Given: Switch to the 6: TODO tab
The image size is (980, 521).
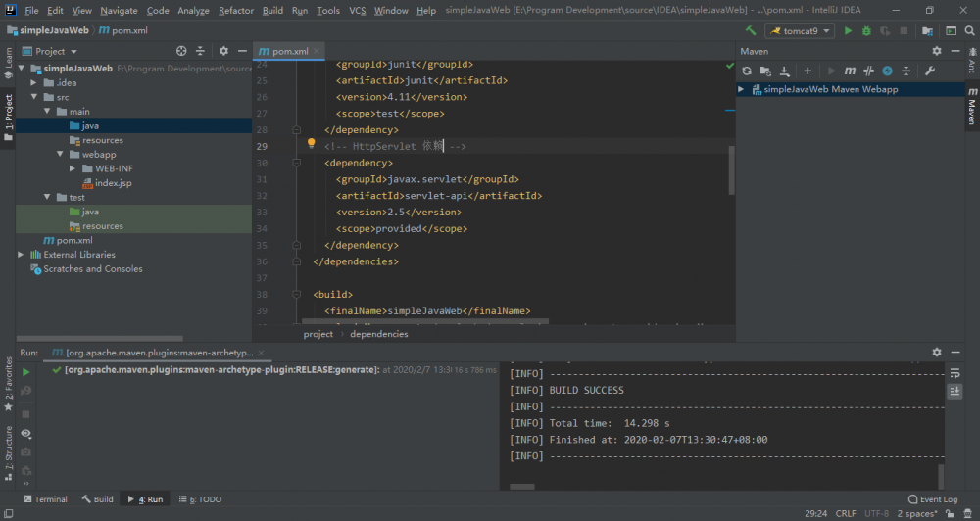Looking at the screenshot, I should click(x=200, y=499).
